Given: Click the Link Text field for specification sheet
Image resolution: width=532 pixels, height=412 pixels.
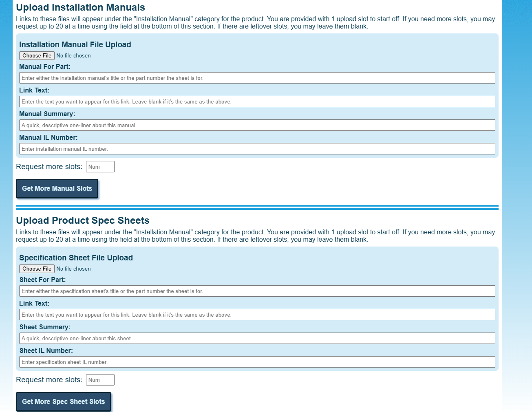Looking at the screenshot, I should (257, 315).
